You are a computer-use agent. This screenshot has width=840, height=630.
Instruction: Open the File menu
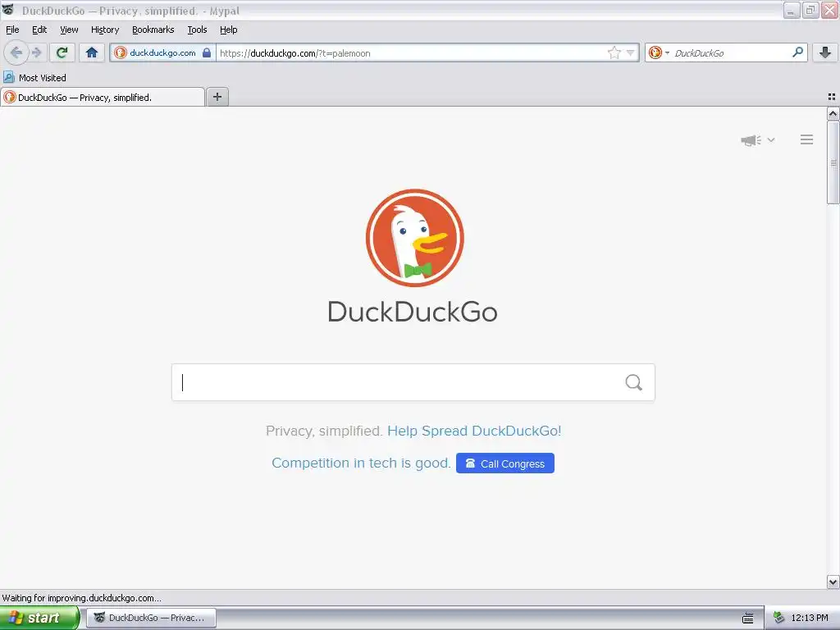pos(12,30)
